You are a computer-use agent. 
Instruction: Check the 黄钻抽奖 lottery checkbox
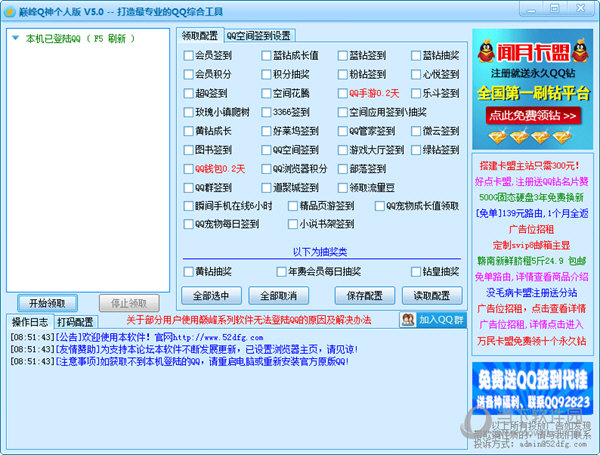tap(188, 272)
